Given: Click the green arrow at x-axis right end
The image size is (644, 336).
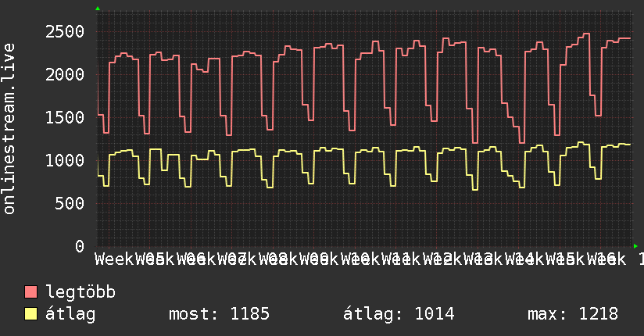Looking at the screenshot, I should pyautogui.click(x=635, y=246).
